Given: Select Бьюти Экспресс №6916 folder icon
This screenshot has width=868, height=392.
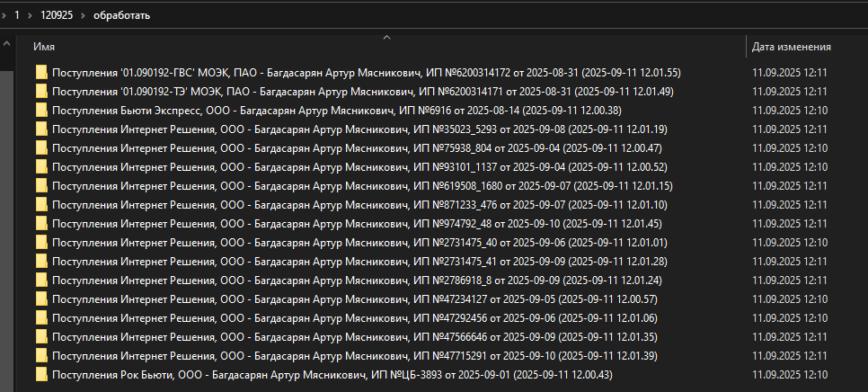Looking at the screenshot, I should [41, 111].
